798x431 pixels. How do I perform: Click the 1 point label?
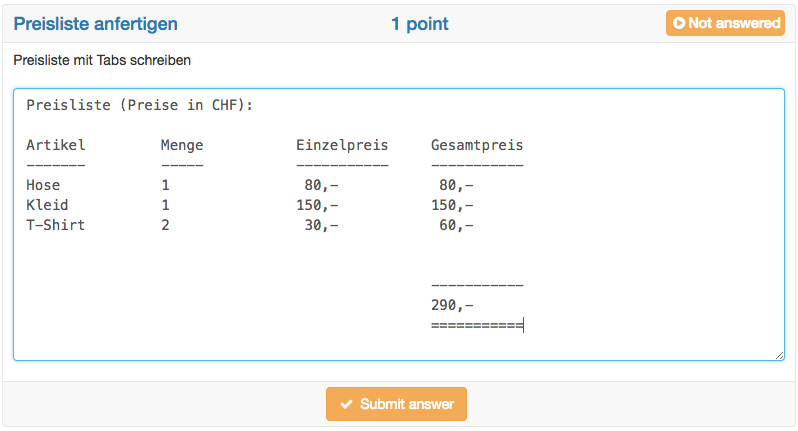click(419, 23)
